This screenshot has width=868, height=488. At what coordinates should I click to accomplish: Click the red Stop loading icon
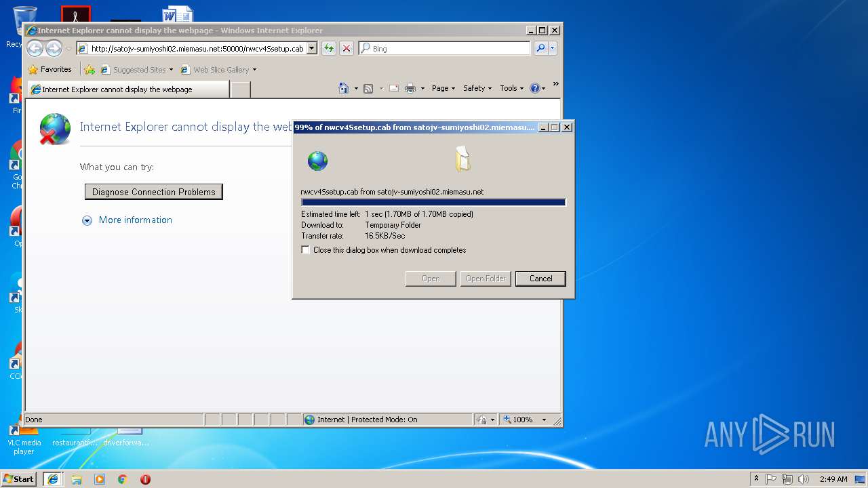tap(346, 48)
